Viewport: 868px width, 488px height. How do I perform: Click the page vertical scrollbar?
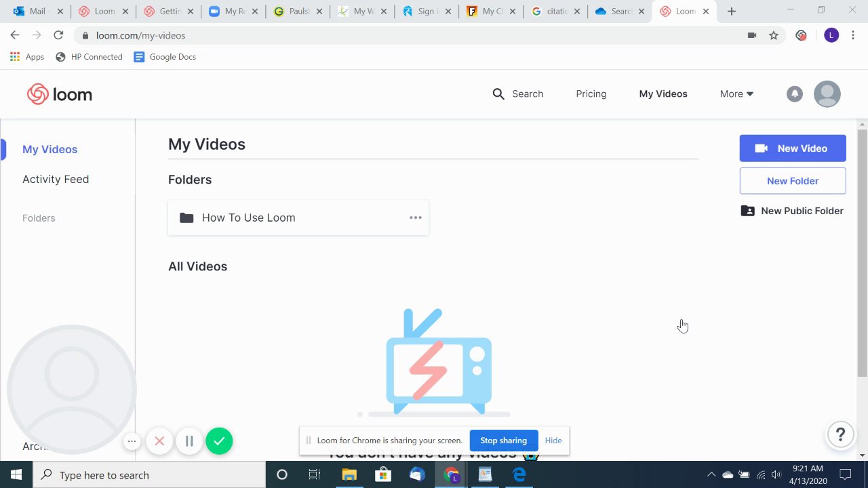point(863,253)
